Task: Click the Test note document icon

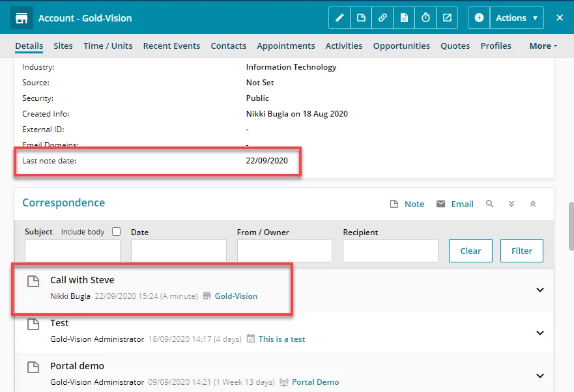Action: (x=33, y=324)
